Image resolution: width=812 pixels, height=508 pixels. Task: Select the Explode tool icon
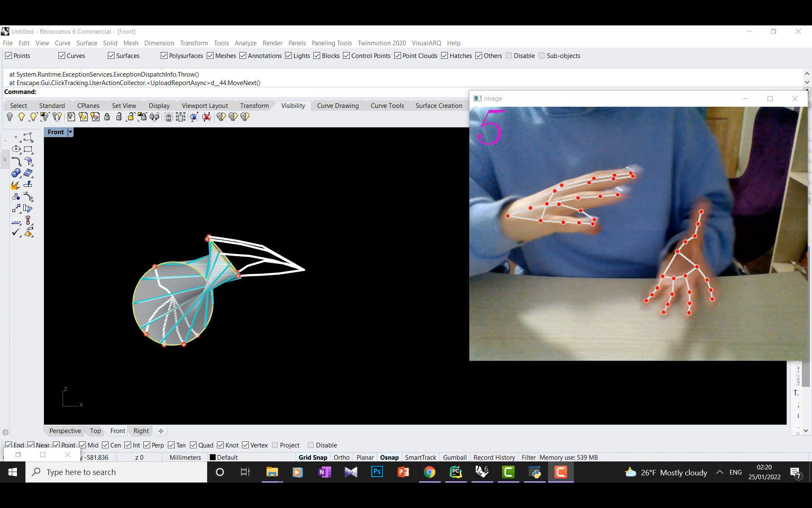pyautogui.click(x=15, y=185)
